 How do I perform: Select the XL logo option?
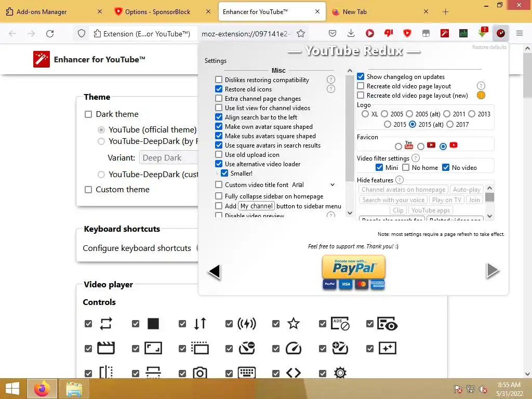pos(365,114)
